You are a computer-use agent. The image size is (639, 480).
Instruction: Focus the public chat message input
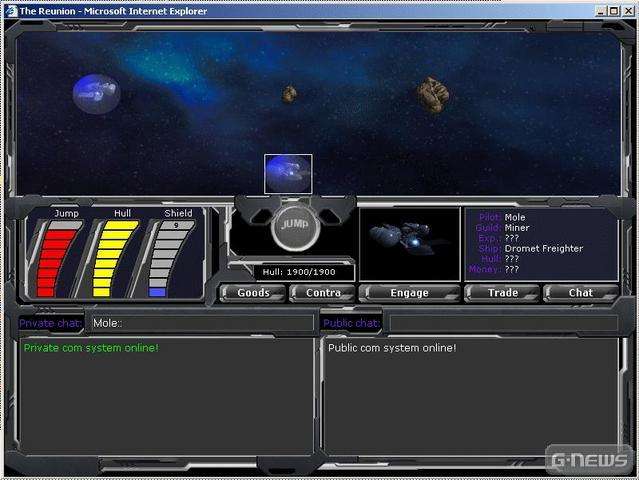(502, 323)
